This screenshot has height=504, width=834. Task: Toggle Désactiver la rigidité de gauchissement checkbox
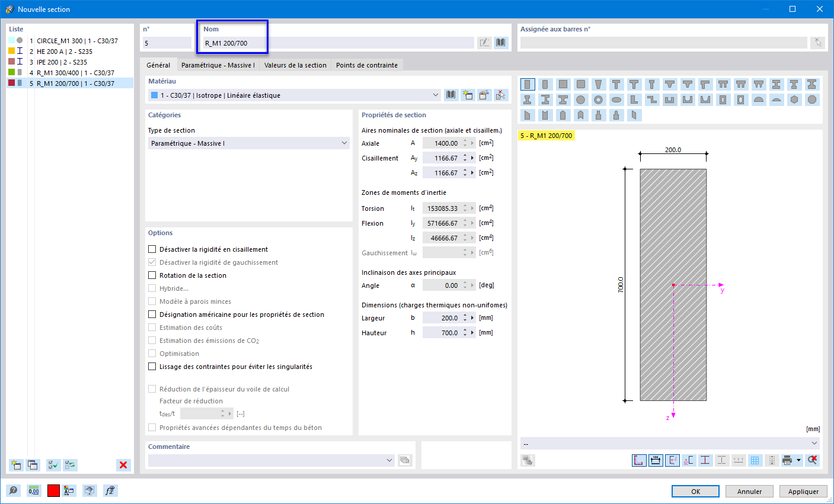click(x=152, y=262)
